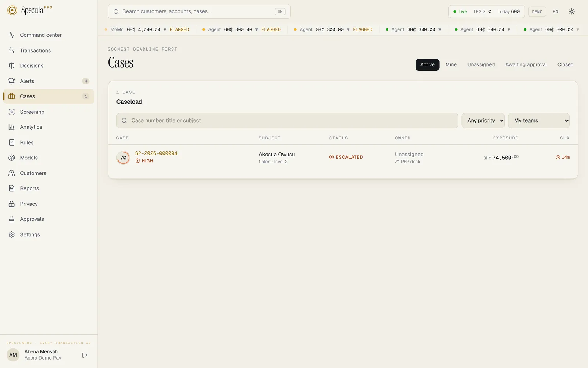The width and height of the screenshot is (588, 368).
Task: Click the Live TPS status indicator
Action: coord(487,11)
